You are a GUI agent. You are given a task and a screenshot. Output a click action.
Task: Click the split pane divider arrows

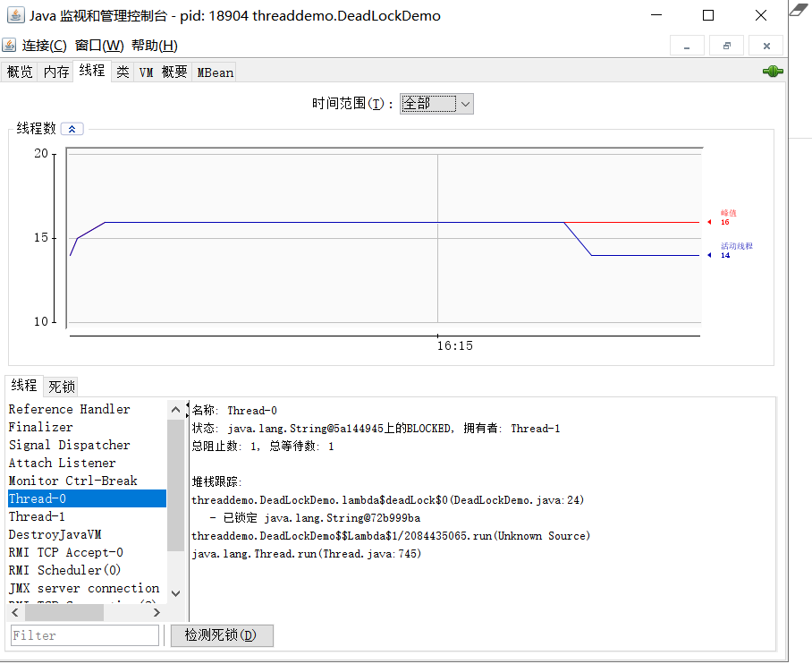tap(188, 410)
